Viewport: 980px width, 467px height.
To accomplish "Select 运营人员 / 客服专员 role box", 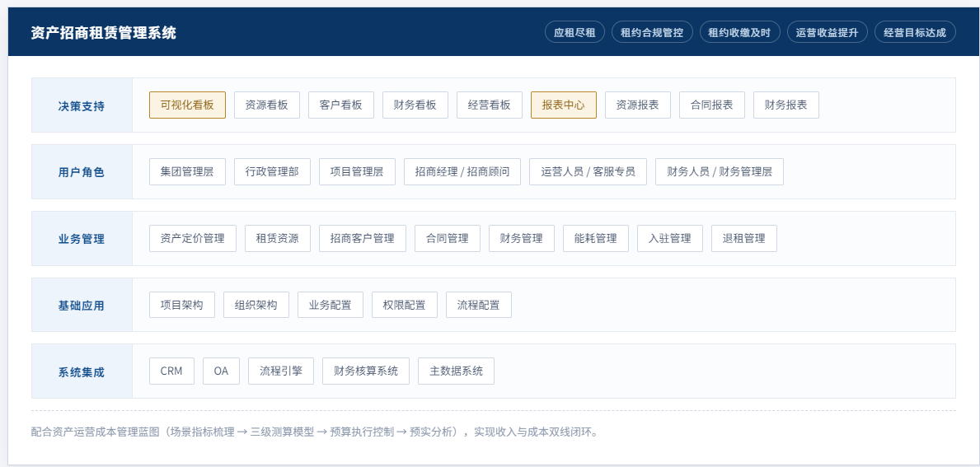I will pyautogui.click(x=588, y=171).
